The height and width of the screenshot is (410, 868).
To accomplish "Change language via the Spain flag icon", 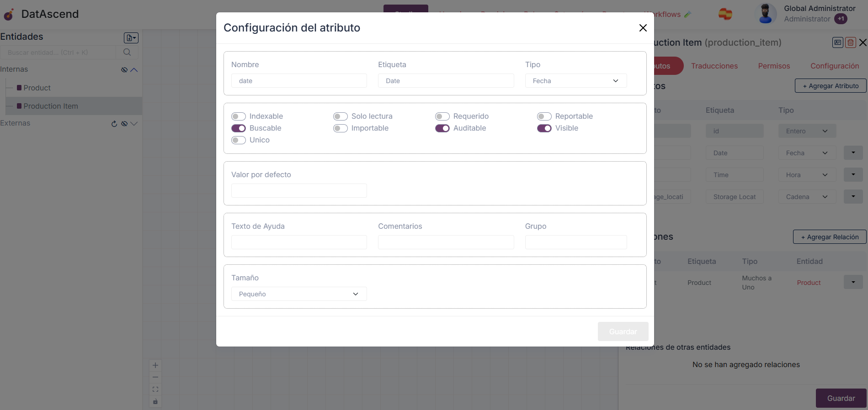I will pyautogui.click(x=725, y=14).
